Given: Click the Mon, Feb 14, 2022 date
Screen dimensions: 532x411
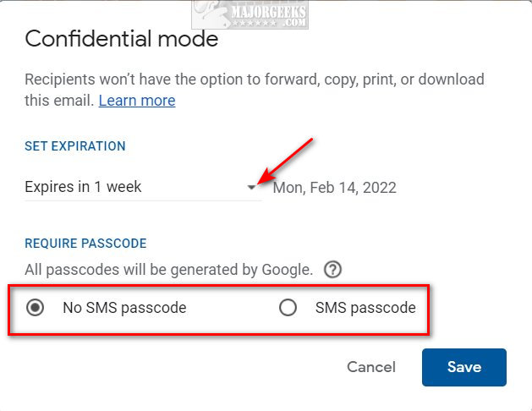Looking at the screenshot, I should point(335,188).
